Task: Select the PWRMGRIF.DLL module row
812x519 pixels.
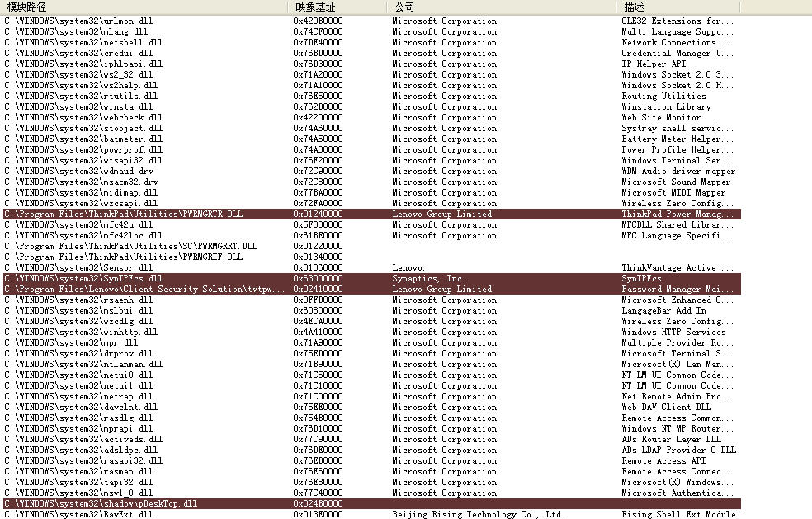Action: coord(372,257)
